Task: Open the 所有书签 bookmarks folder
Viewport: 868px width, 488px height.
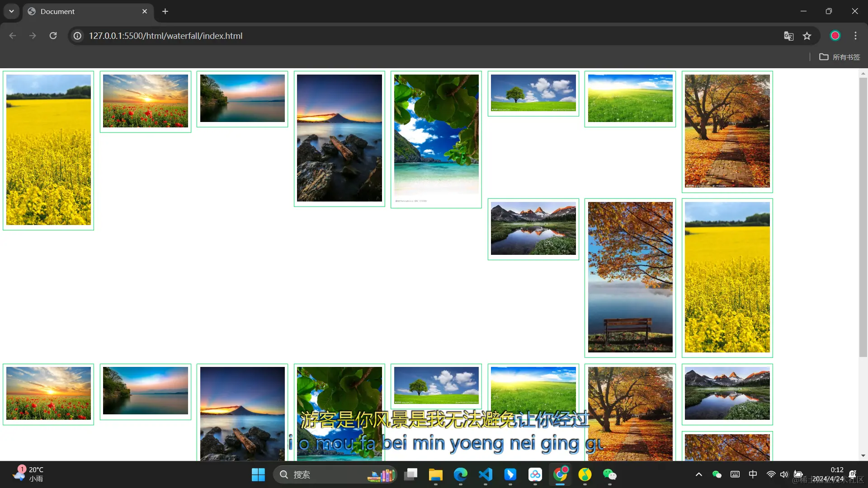Action: coord(840,57)
